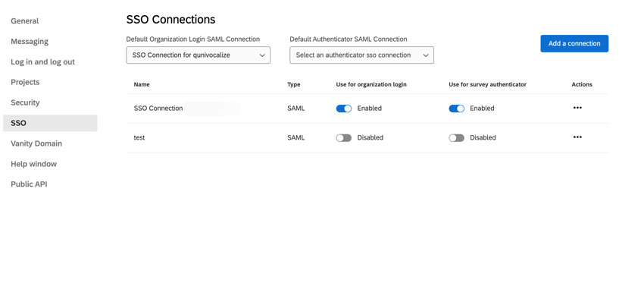Click the Name column header
The width and height of the screenshot is (644, 299).
tap(142, 84)
